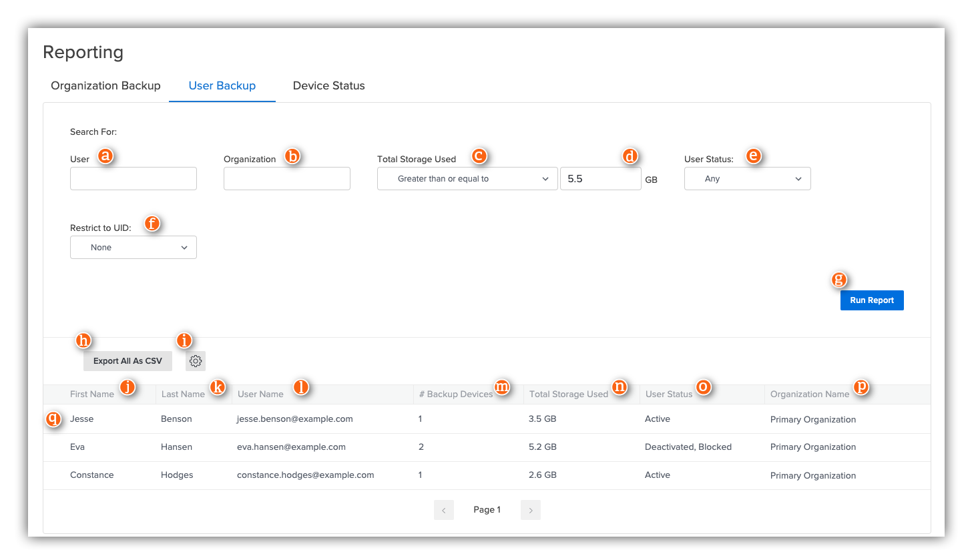This screenshot has height=560, width=972.
Task: Open the report settings gear icon
Action: pyautogui.click(x=195, y=361)
